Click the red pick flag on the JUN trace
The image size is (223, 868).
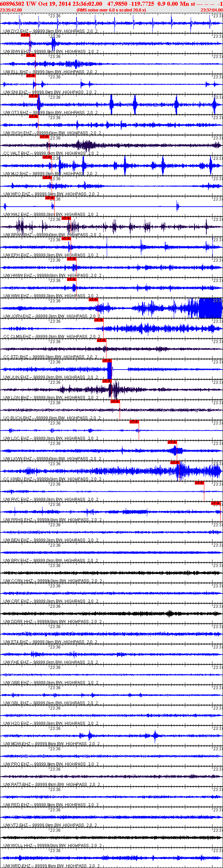107,361
